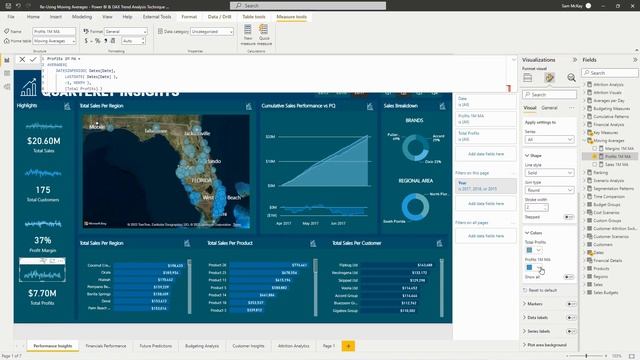Click chart icon on Total Sales Per Customer
The width and height of the screenshot is (640, 360).
coord(440,243)
